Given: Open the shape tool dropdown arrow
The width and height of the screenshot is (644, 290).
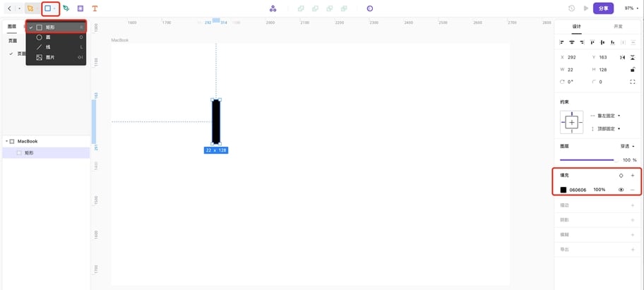Looking at the screenshot, I should pos(54,8).
